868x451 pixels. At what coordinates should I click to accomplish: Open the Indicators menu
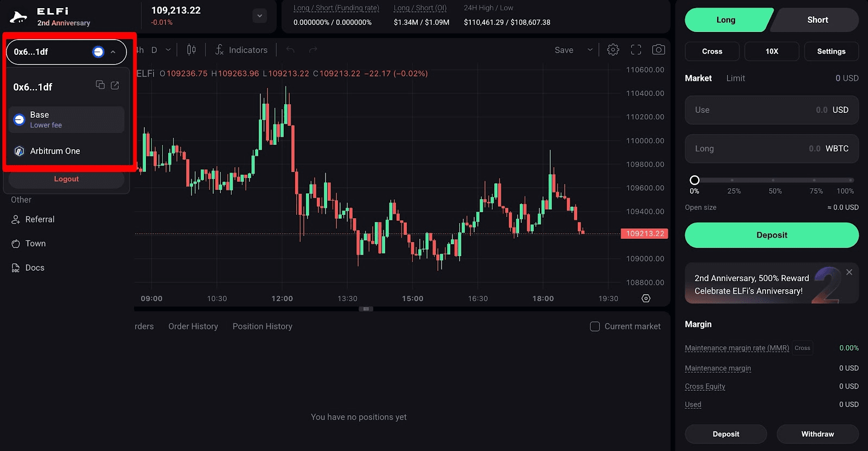(x=241, y=50)
